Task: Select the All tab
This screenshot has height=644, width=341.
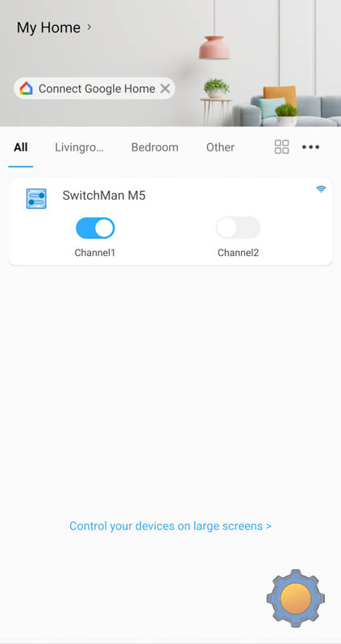Action: [x=21, y=147]
